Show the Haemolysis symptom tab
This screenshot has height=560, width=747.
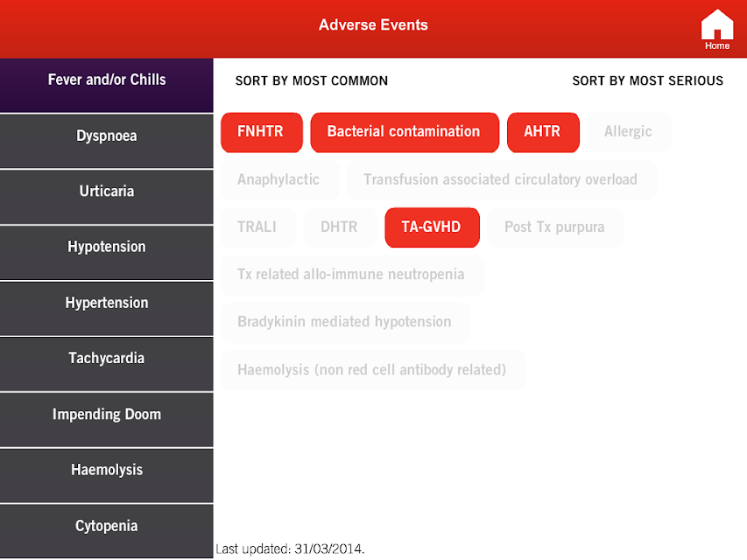(107, 476)
